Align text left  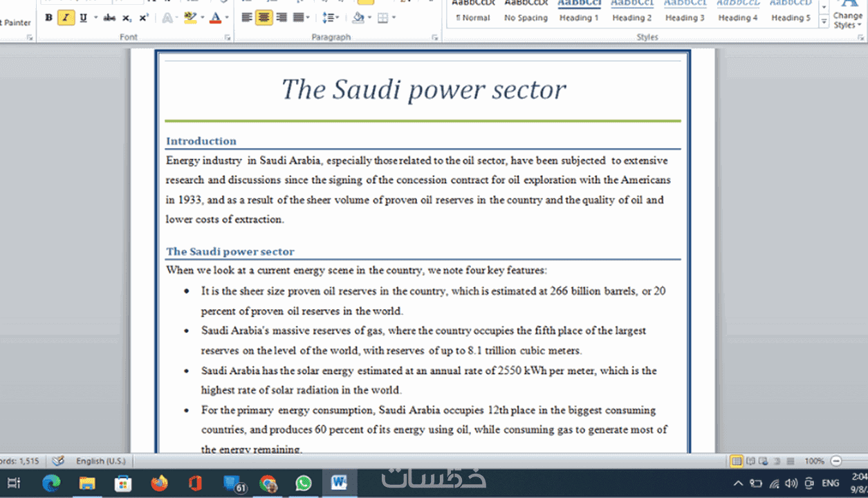click(247, 18)
